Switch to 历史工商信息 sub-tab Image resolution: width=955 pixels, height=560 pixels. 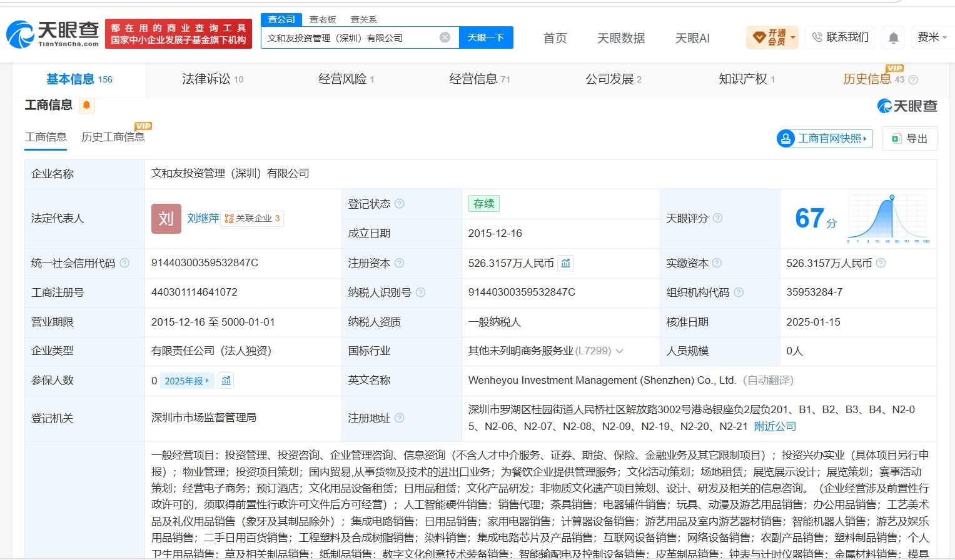pos(113,137)
